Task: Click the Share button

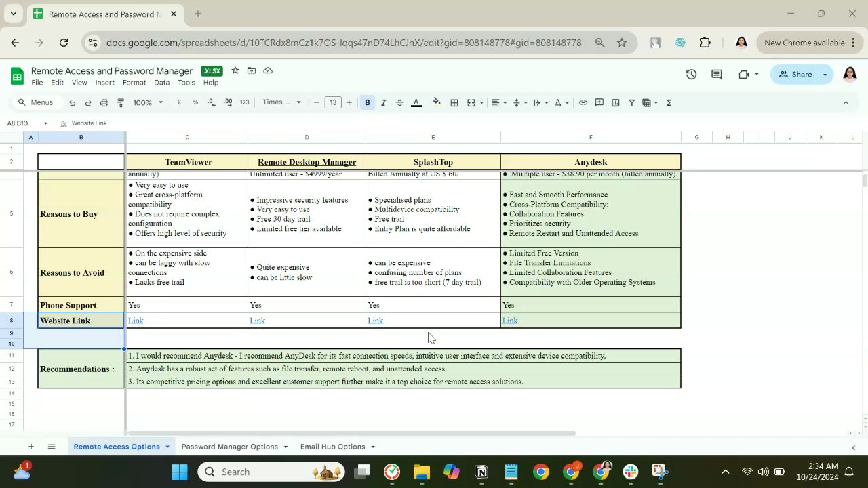Action: [x=795, y=75]
